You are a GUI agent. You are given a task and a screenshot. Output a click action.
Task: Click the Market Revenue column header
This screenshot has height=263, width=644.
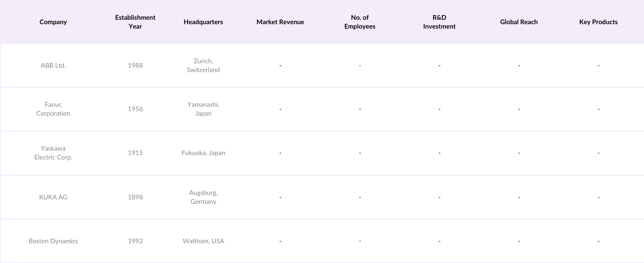[x=280, y=22]
